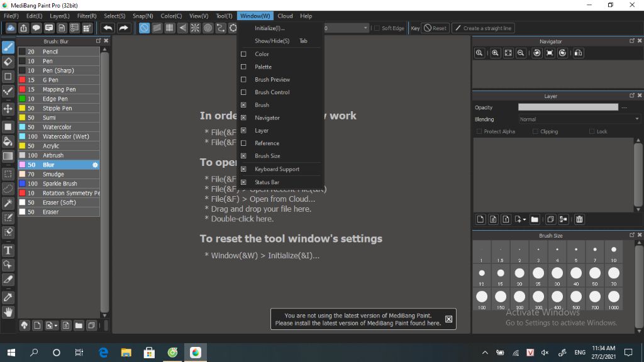
Task: Check Color window option
Action: click(x=243, y=54)
